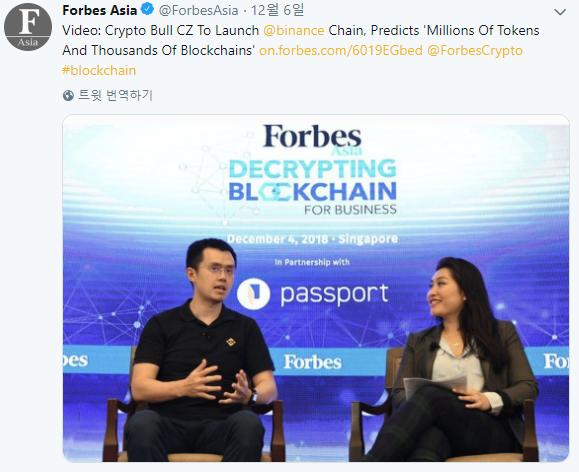Click the man speaking in the black polo

pyautogui.click(x=201, y=351)
